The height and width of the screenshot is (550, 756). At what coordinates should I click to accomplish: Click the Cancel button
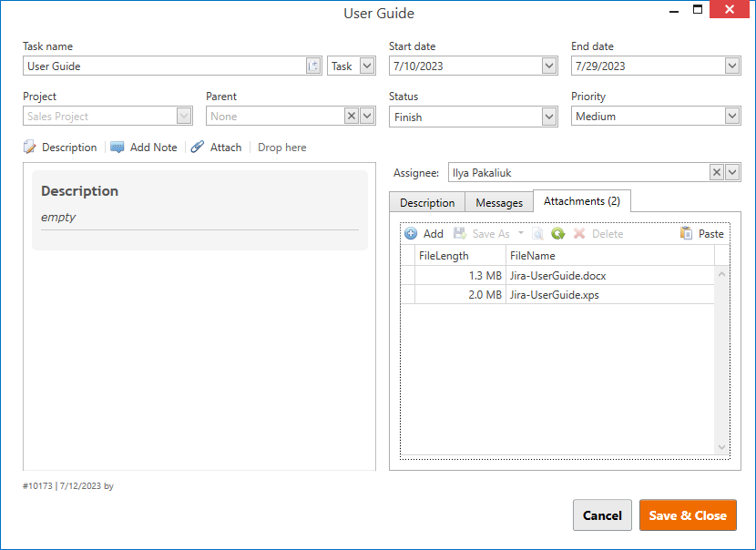coord(602,514)
